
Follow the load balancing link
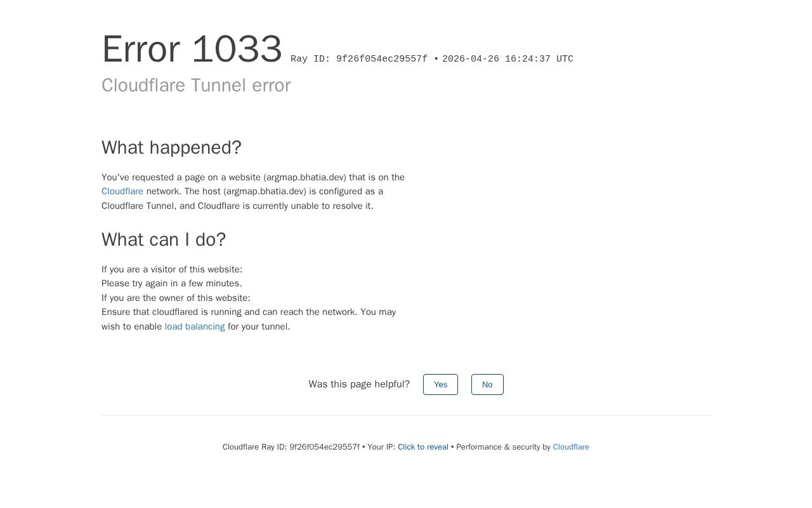coord(195,326)
